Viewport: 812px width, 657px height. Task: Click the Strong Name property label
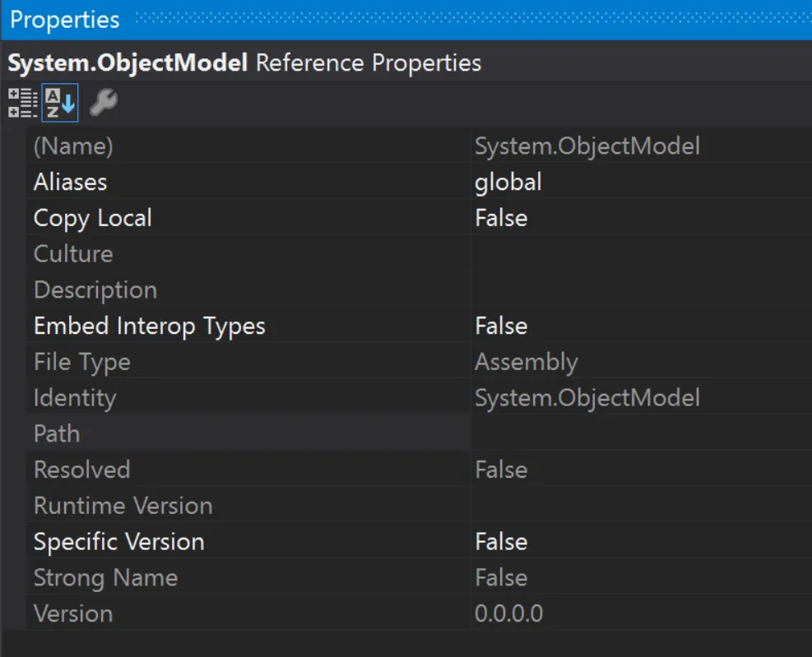click(x=105, y=578)
